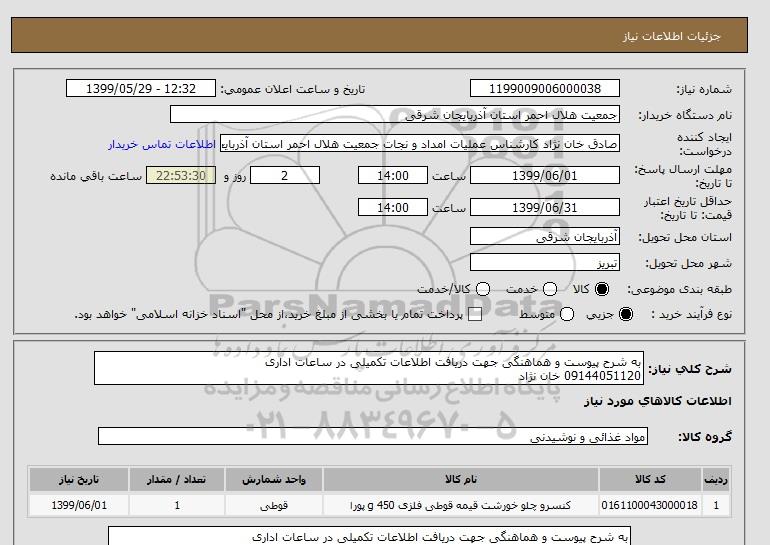The image size is (770, 545).
Task: Click the price validity time field 14:00
Action: point(393,207)
